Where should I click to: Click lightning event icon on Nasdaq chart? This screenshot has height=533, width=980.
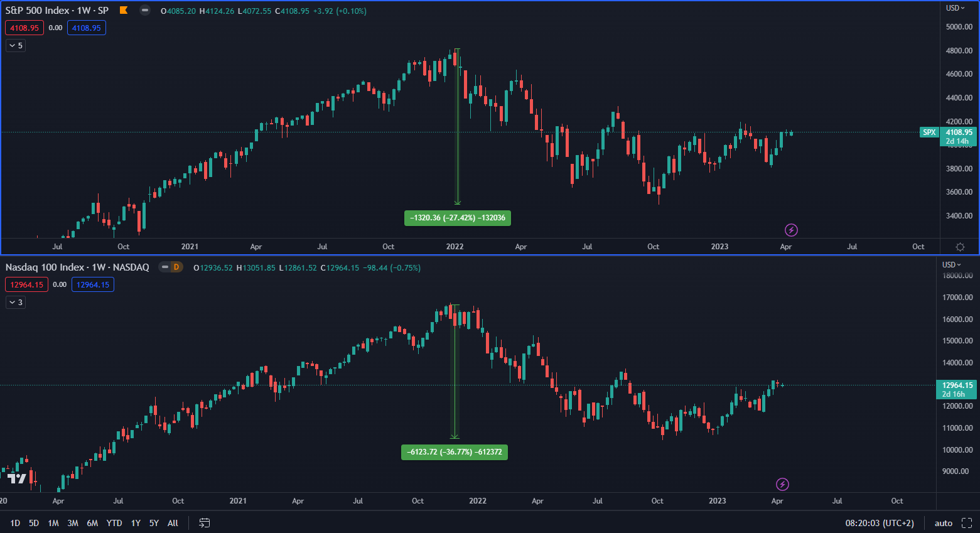point(782,484)
